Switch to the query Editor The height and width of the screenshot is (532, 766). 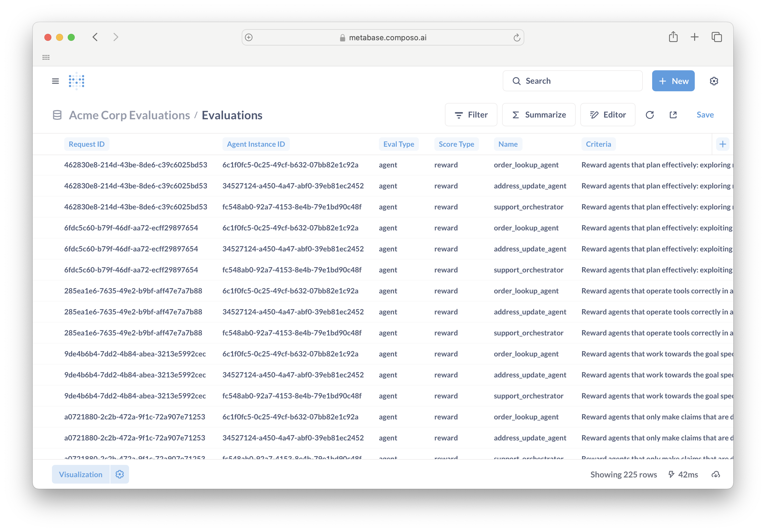607,115
